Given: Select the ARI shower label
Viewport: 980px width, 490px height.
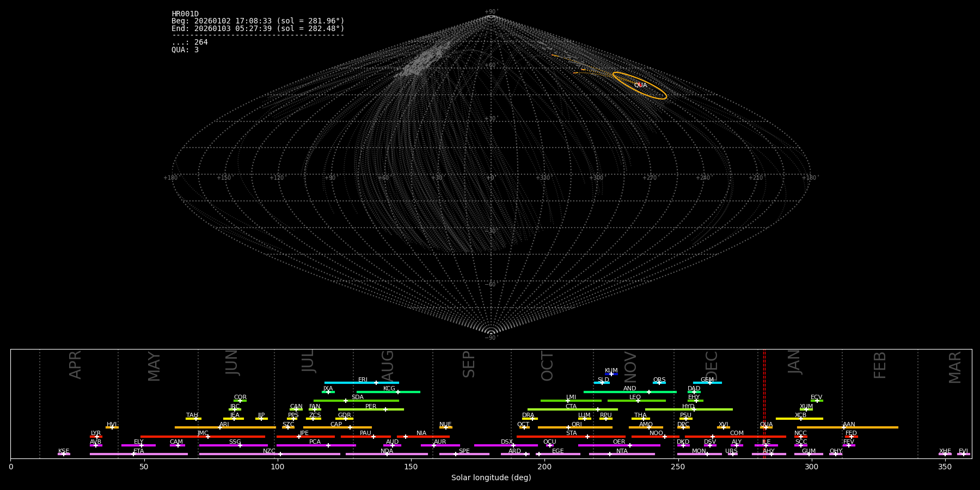Looking at the screenshot, I should point(224,425).
